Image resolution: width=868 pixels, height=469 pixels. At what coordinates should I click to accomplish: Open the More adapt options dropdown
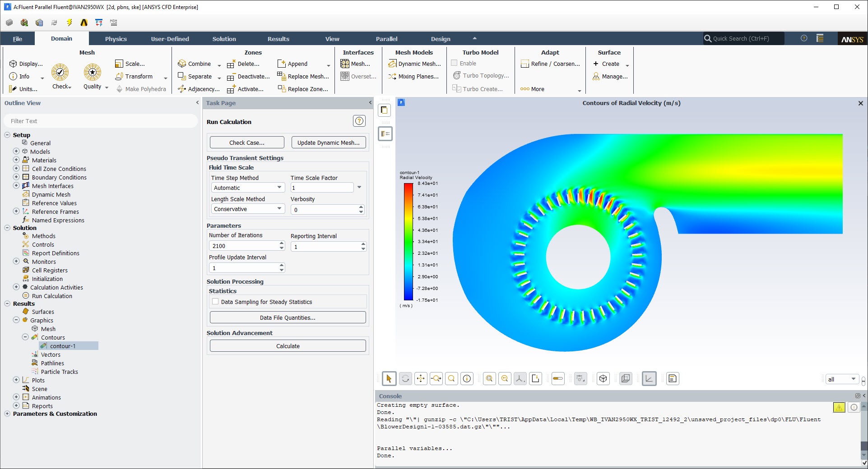550,89
